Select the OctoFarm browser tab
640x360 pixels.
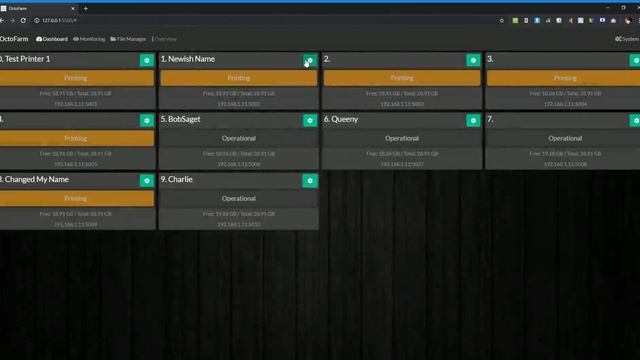(x=39, y=8)
